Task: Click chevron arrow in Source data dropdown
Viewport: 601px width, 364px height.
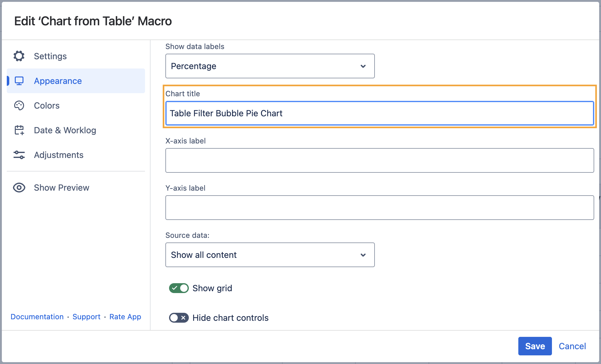Action: click(x=363, y=255)
